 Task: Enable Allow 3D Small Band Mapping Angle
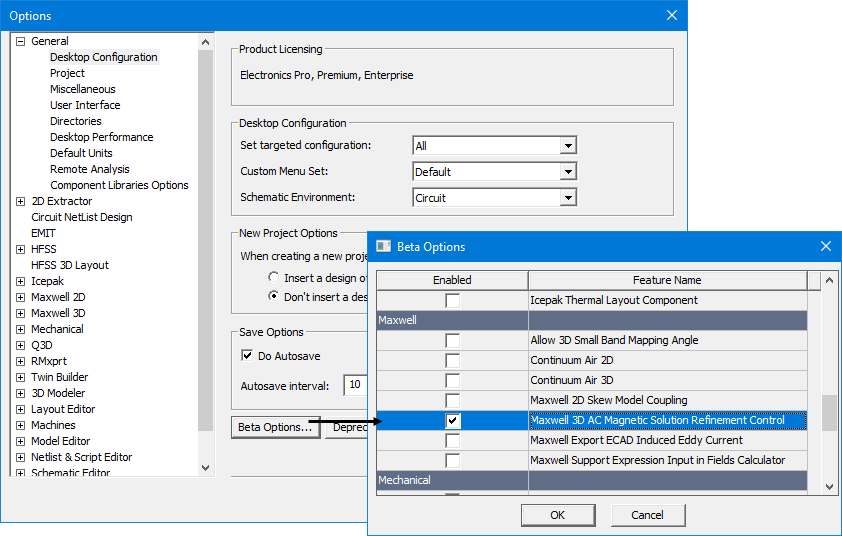[x=453, y=341]
